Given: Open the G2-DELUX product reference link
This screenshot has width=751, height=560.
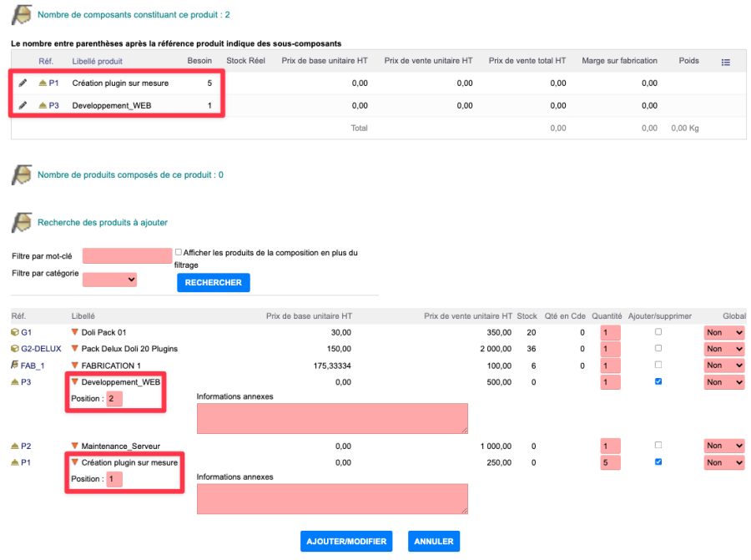Looking at the screenshot, I should pos(41,349).
